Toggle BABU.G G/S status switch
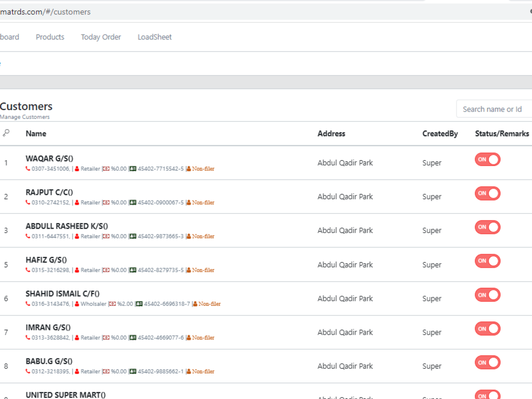Viewport: 532px width, 399px height. tap(487, 362)
